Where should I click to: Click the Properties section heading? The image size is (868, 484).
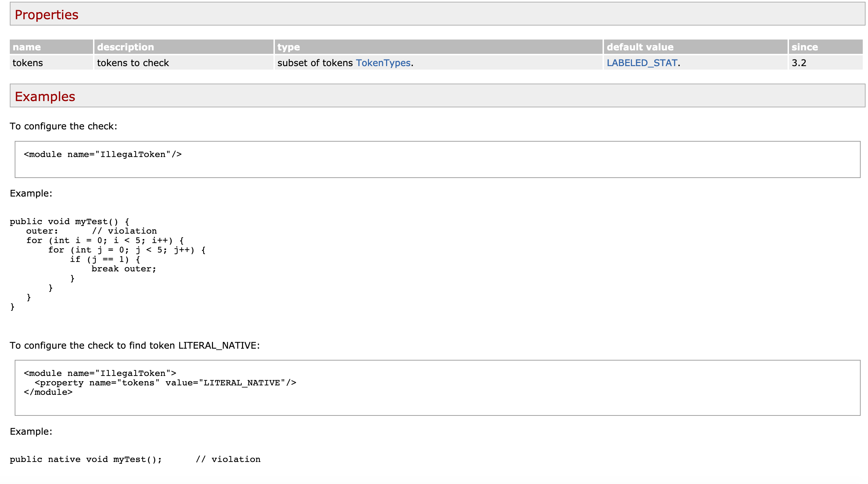pyautogui.click(x=46, y=15)
